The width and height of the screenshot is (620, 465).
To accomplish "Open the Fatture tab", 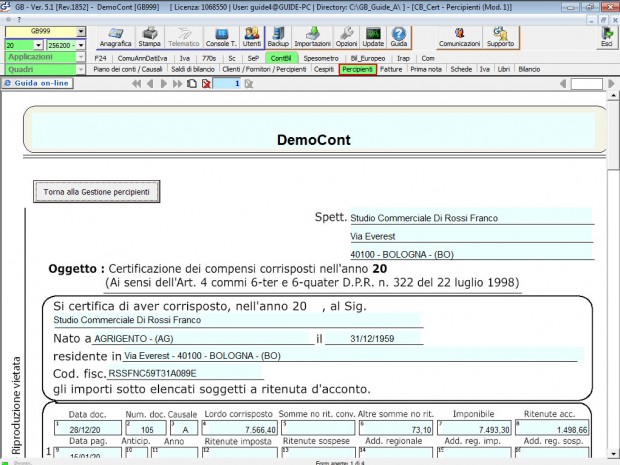I will (x=391, y=69).
